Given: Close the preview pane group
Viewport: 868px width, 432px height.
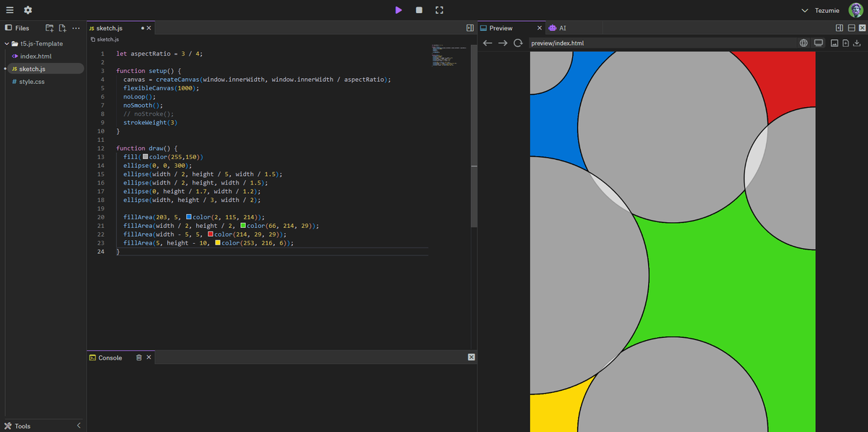Looking at the screenshot, I should [861, 28].
